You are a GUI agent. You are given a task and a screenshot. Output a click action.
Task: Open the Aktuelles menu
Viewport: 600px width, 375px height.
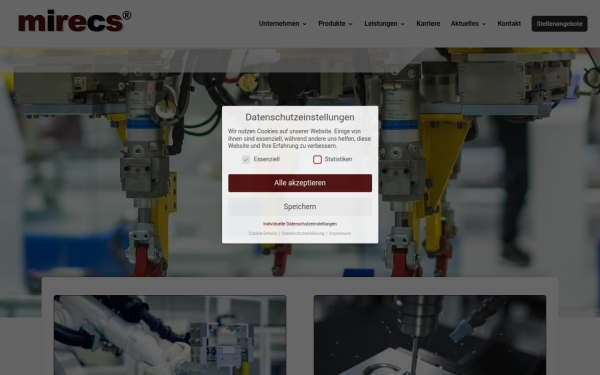pyautogui.click(x=465, y=24)
